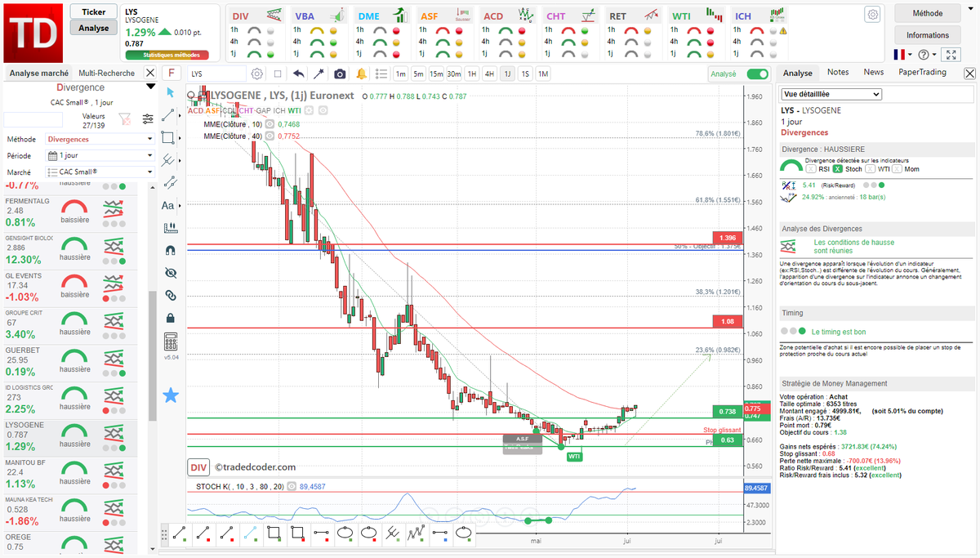This screenshot has height=558, width=980.
Task: Select the 15m timeframe button
Action: click(x=436, y=74)
